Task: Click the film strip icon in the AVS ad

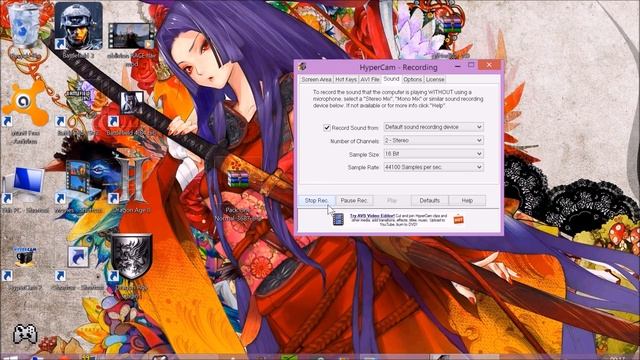Action: pos(338,219)
